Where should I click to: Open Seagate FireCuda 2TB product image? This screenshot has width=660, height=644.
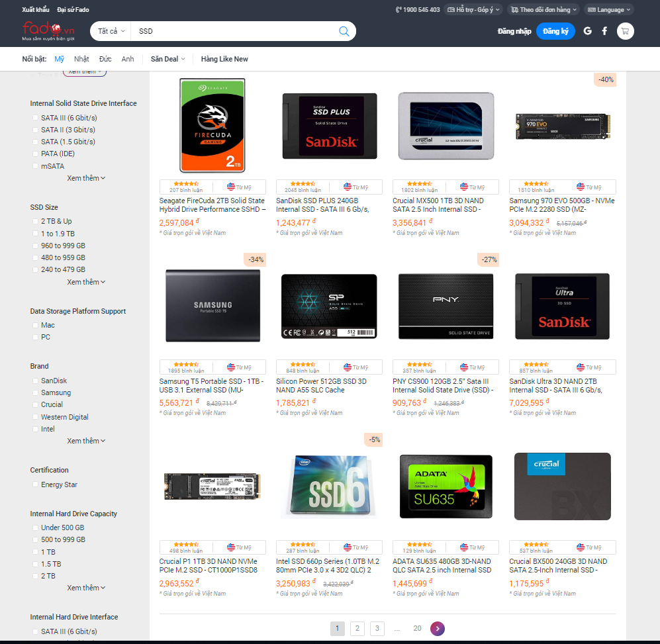(212, 126)
